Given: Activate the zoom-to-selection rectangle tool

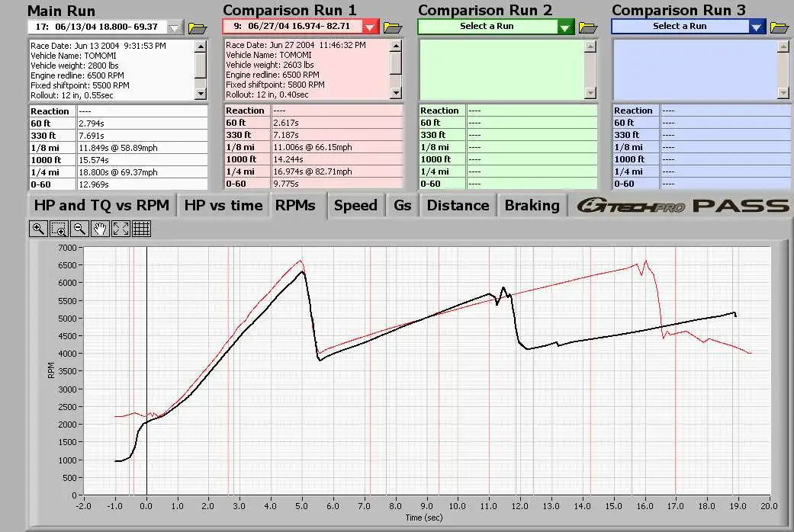Looking at the screenshot, I should coord(59,228).
